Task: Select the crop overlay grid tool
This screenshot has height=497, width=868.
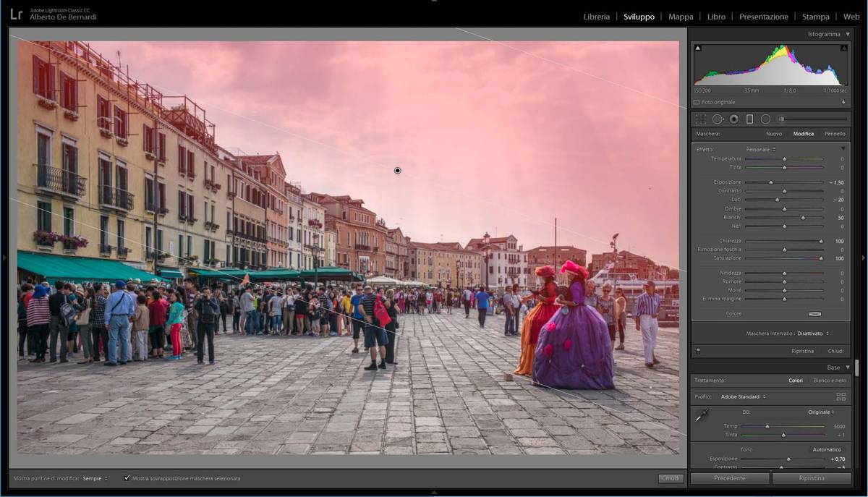Action: click(x=700, y=119)
